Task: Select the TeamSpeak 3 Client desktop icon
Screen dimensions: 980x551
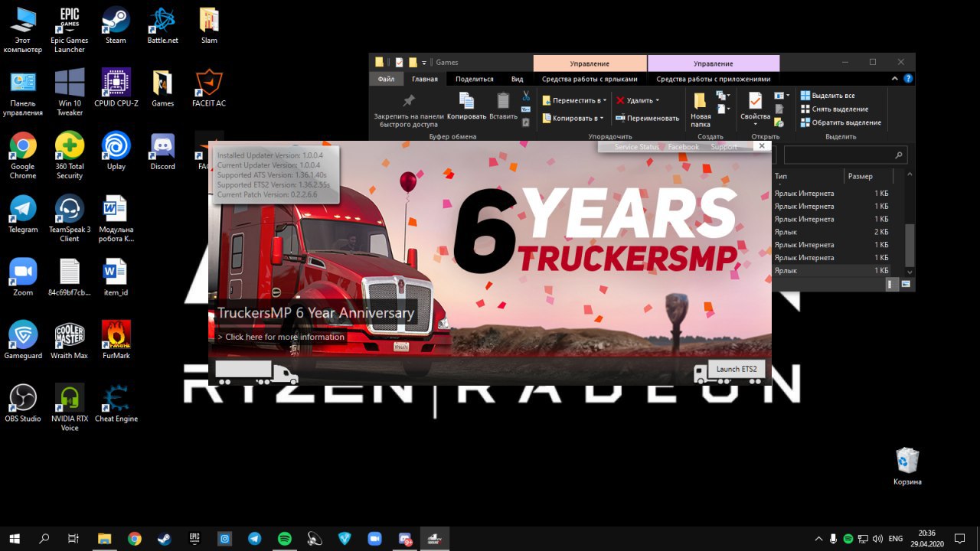Action: [70, 218]
